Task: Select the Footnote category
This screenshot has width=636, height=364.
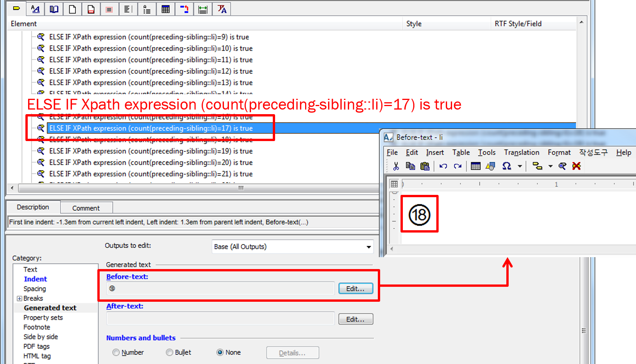Action: [x=37, y=327]
